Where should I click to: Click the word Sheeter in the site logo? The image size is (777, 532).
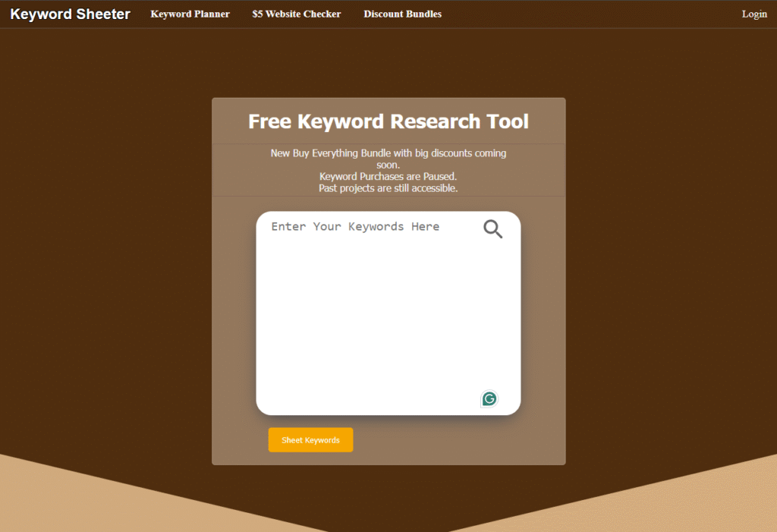pyautogui.click(x=103, y=14)
